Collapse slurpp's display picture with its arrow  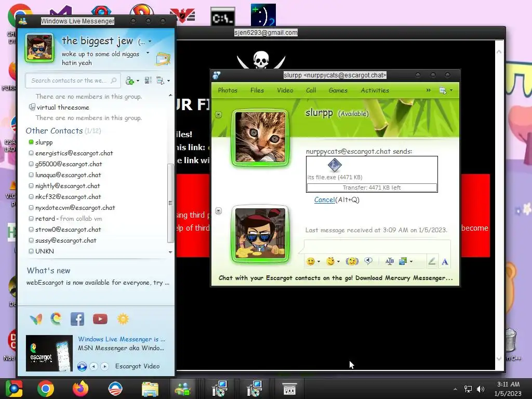[219, 115]
